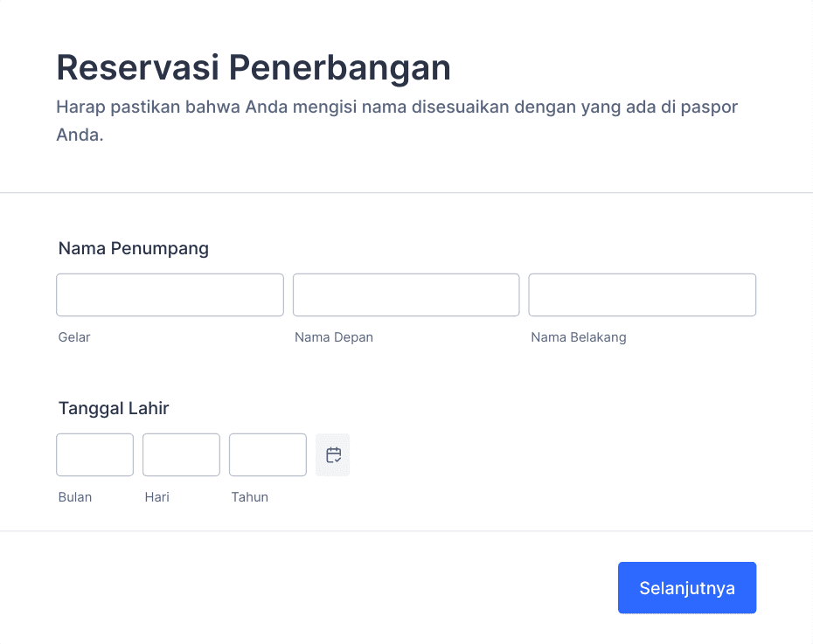Screen dimensions: 813x644
Task: Click the Gelar title input field
Action: [170, 294]
